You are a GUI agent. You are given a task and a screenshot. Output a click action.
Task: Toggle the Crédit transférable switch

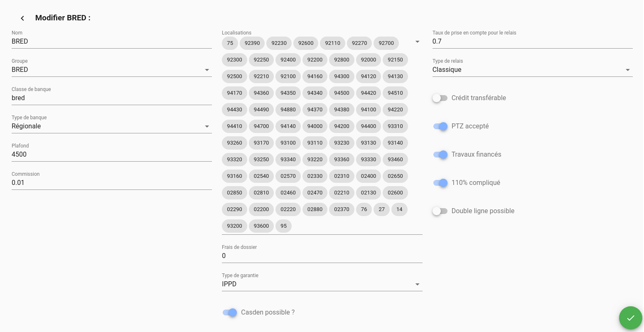tap(440, 98)
